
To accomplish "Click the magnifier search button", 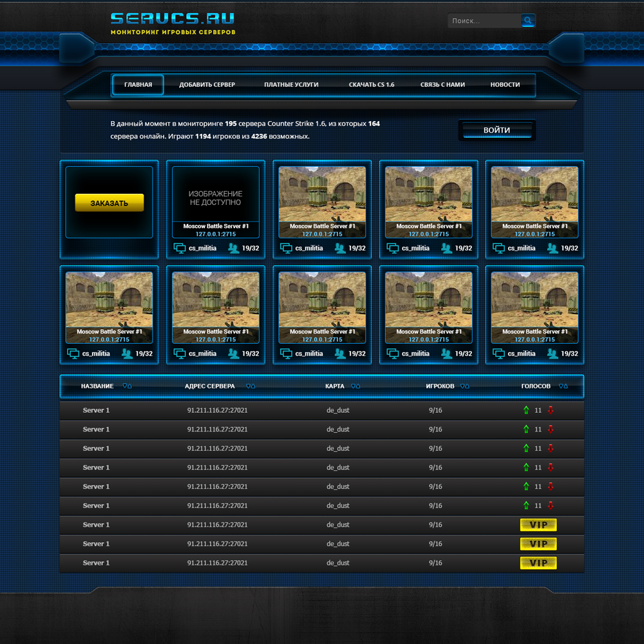I will (528, 20).
